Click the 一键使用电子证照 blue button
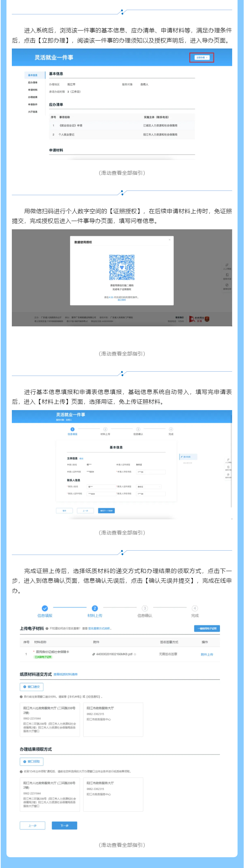The height and width of the screenshot is (868, 244). tap(207, 629)
